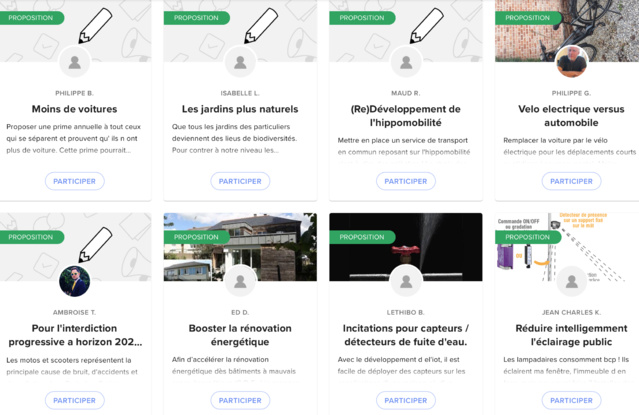Participate in the Moins de voitures proposal
Screen dimensions: 639x415
tap(75, 181)
